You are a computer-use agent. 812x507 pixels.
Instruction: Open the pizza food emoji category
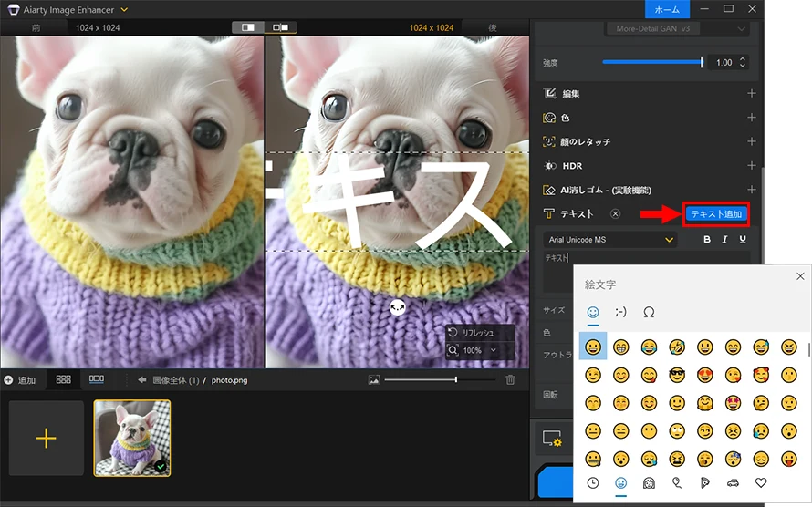(x=705, y=482)
